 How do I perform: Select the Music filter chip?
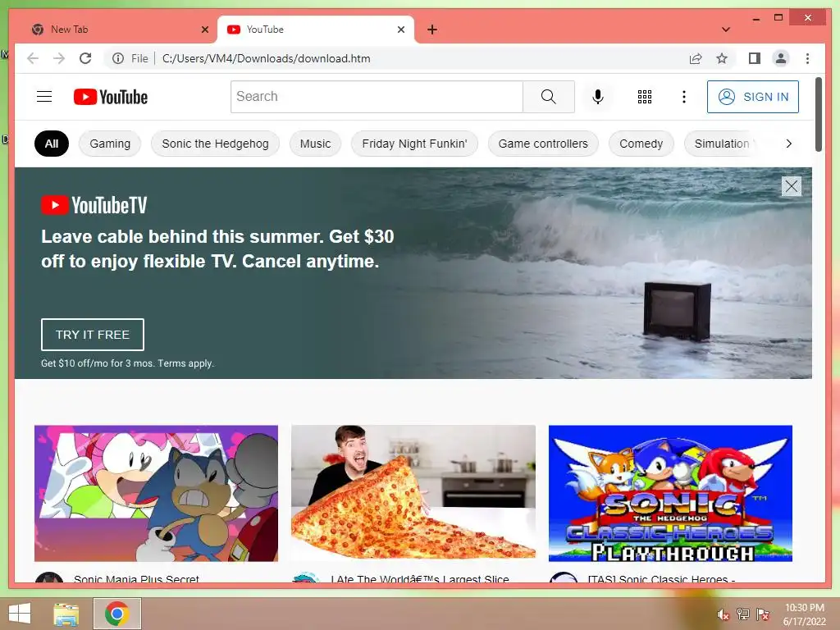click(315, 144)
